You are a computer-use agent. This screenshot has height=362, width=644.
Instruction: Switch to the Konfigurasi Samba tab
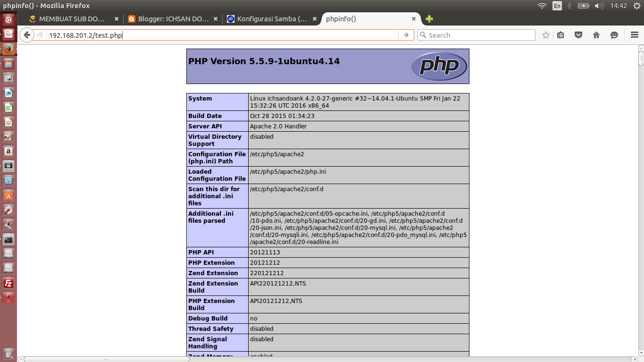pyautogui.click(x=272, y=19)
